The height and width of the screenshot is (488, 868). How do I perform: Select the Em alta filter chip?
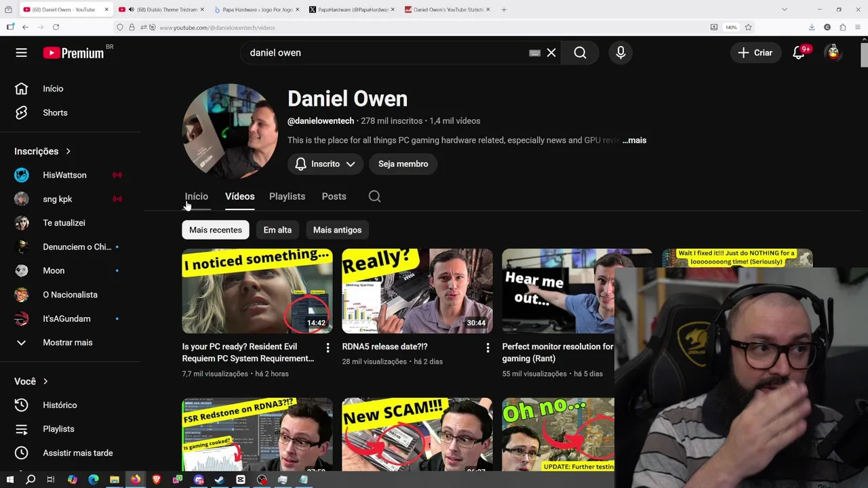point(277,230)
